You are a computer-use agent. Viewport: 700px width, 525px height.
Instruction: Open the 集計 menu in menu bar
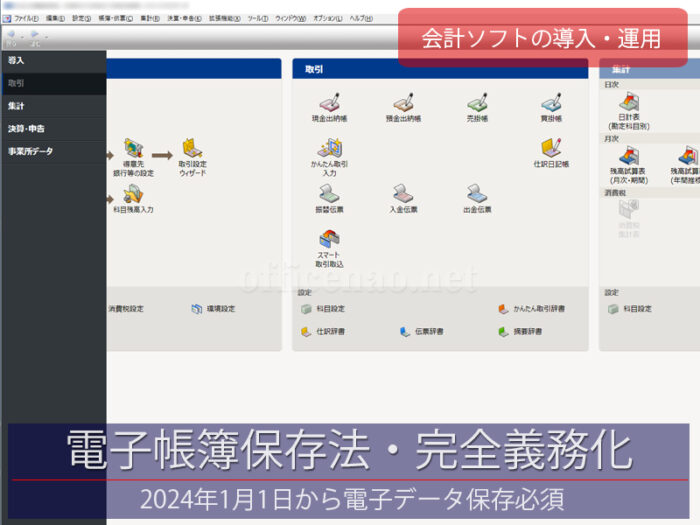point(150,18)
